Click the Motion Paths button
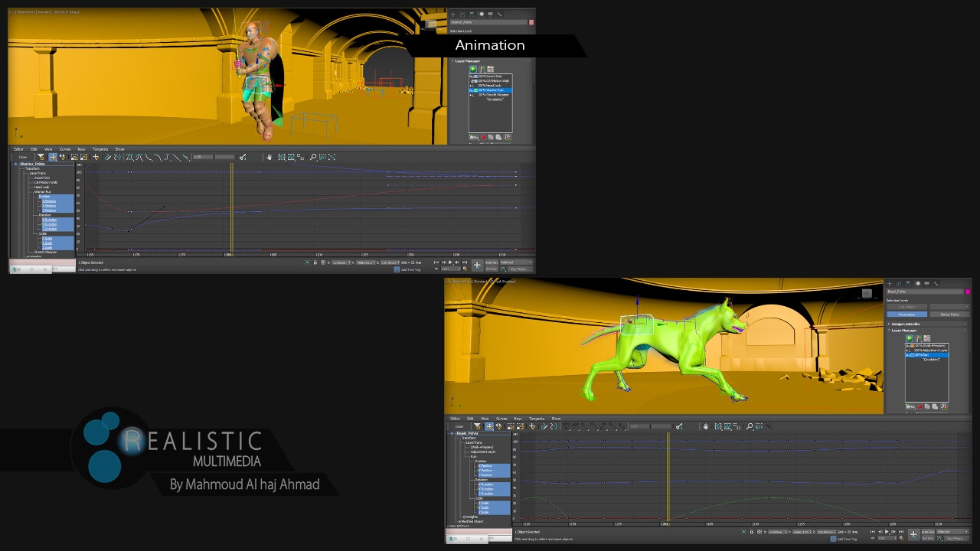 (x=949, y=314)
